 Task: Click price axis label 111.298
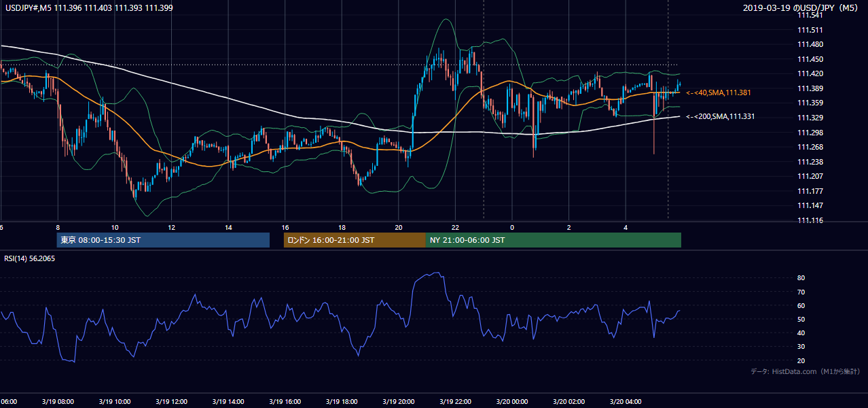[810, 133]
